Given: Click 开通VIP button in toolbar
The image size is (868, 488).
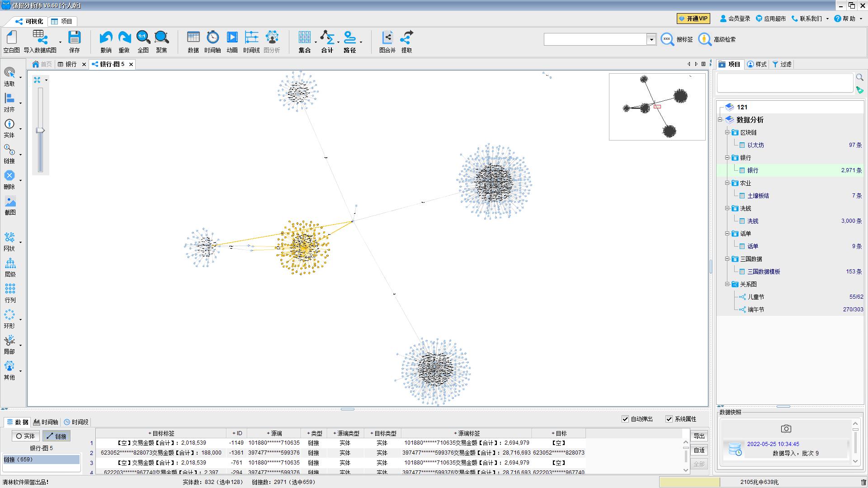Looking at the screenshot, I should point(693,19).
